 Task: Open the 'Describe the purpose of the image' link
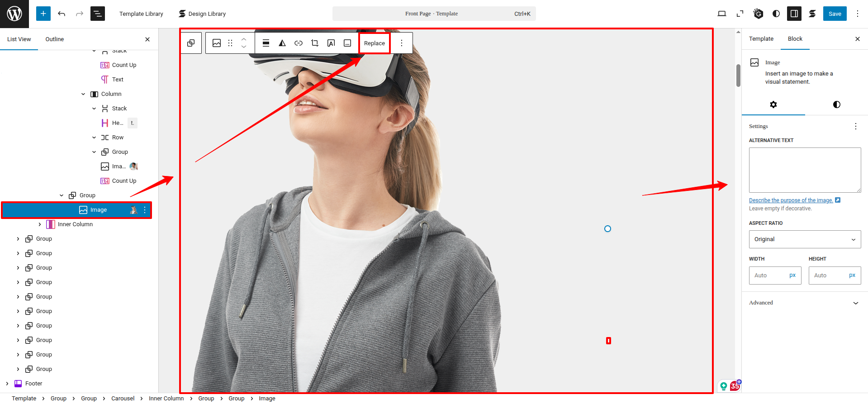(791, 200)
